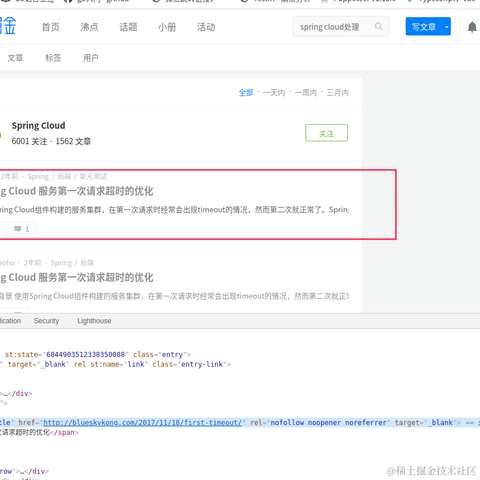
Task: Open 小册 navigation item
Action: point(167,27)
